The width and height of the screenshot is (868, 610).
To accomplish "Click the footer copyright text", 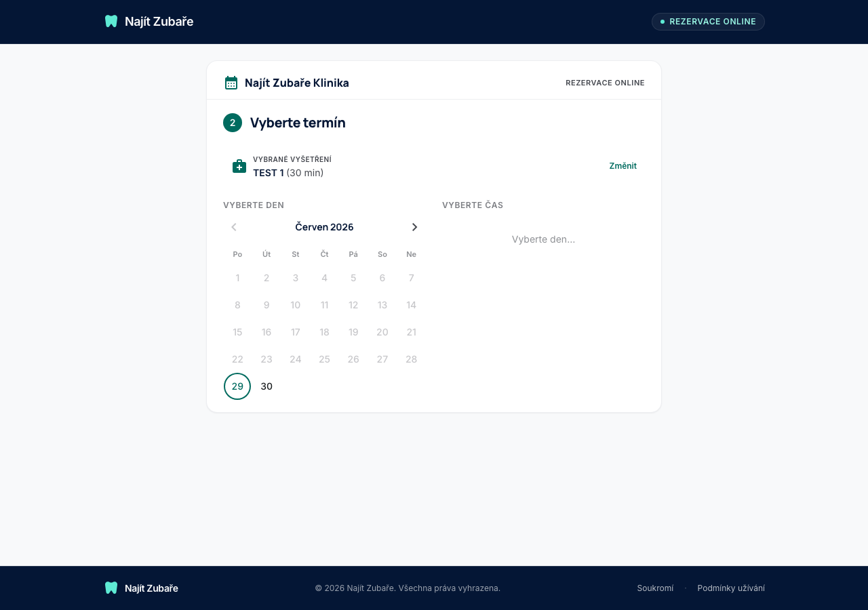I will (408, 588).
